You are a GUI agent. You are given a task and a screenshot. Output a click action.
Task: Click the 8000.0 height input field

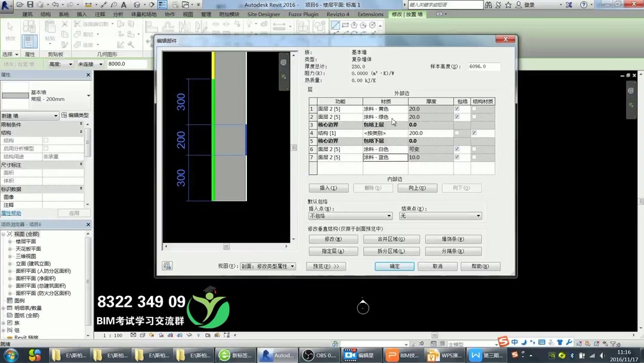coord(128,63)
